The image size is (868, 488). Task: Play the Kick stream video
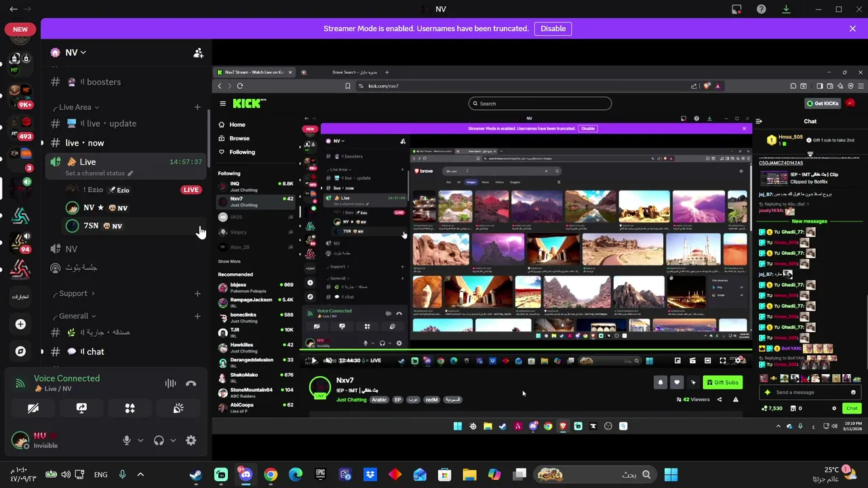pos(313,361)
